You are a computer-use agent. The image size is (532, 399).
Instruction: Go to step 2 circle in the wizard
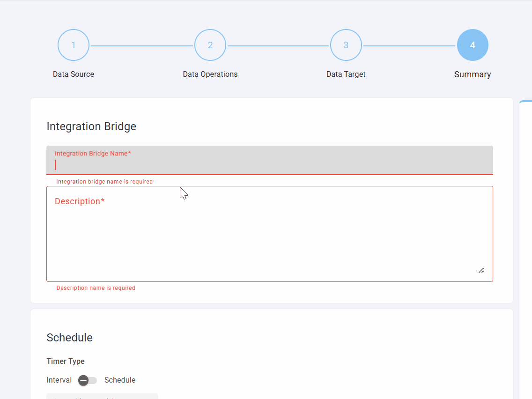(210, 45)
